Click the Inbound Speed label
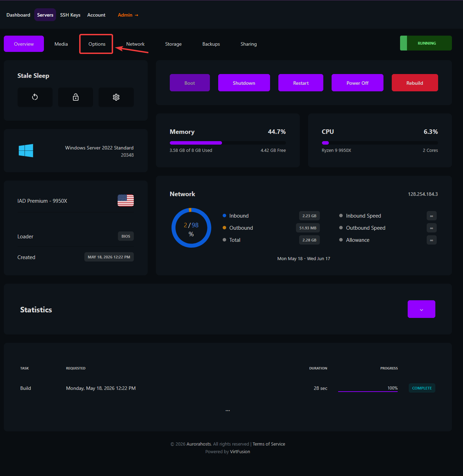The height and width of the screenshot is (476, 463). tap(364, 216)
